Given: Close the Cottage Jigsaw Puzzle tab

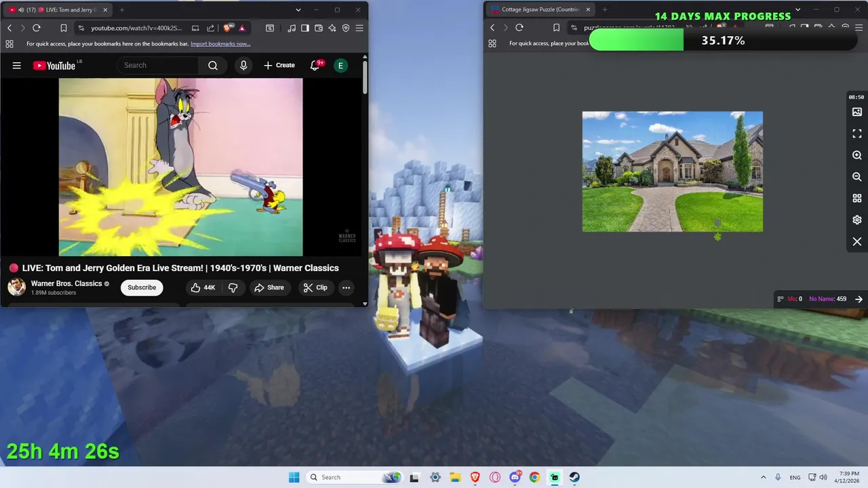Looking at the screenshot, I should pos(588,9).
